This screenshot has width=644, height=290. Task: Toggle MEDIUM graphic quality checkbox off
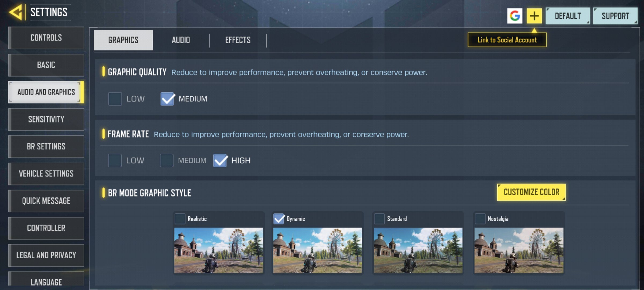pyautogui.click(x=167, y=99)
